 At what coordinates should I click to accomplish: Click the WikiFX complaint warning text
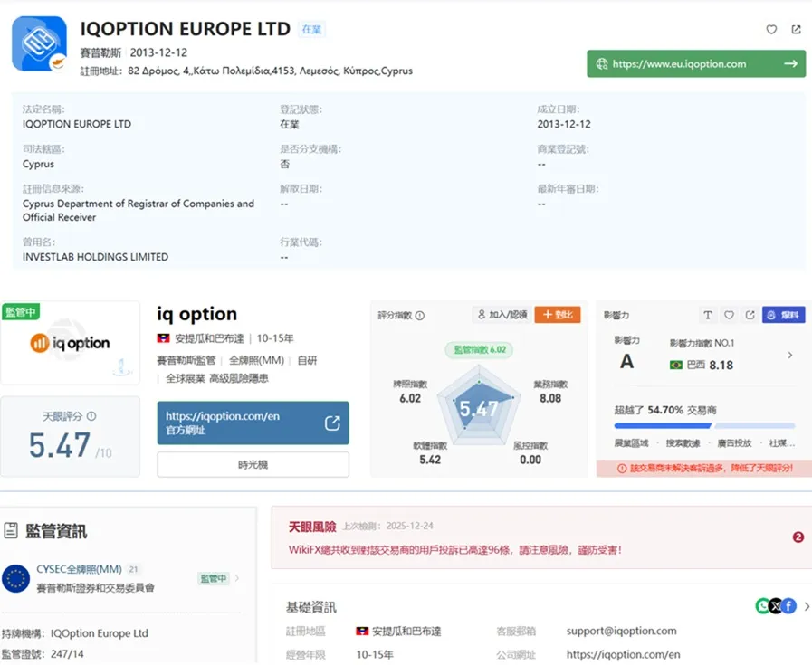coord(454,549)
